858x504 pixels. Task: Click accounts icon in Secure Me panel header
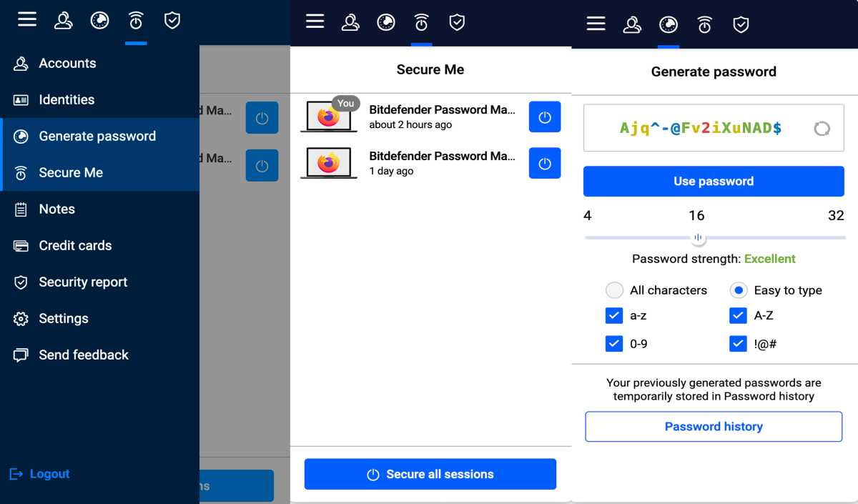[x=350, y=23]
